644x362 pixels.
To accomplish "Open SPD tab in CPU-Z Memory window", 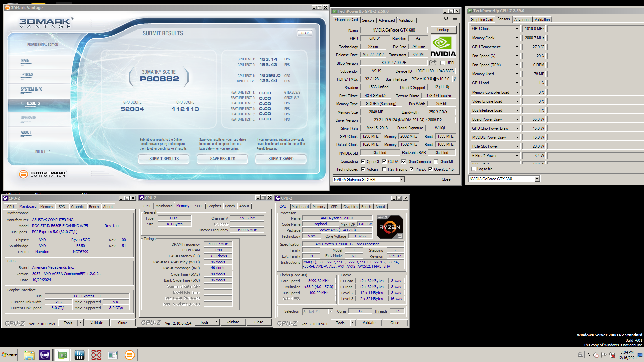I will click(x=198, y=206).
